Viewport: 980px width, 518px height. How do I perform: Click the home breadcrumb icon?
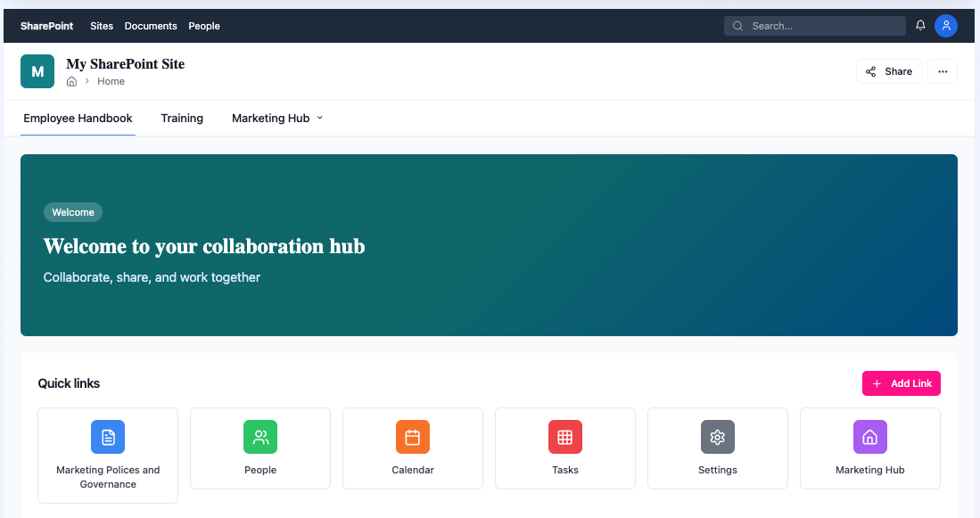71,81
